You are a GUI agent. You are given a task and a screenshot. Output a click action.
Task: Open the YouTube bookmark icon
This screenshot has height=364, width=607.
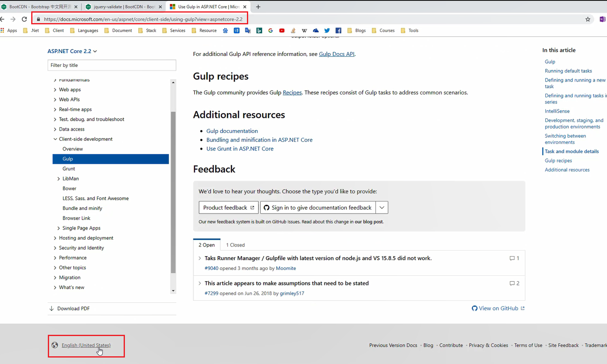point(282,30)
